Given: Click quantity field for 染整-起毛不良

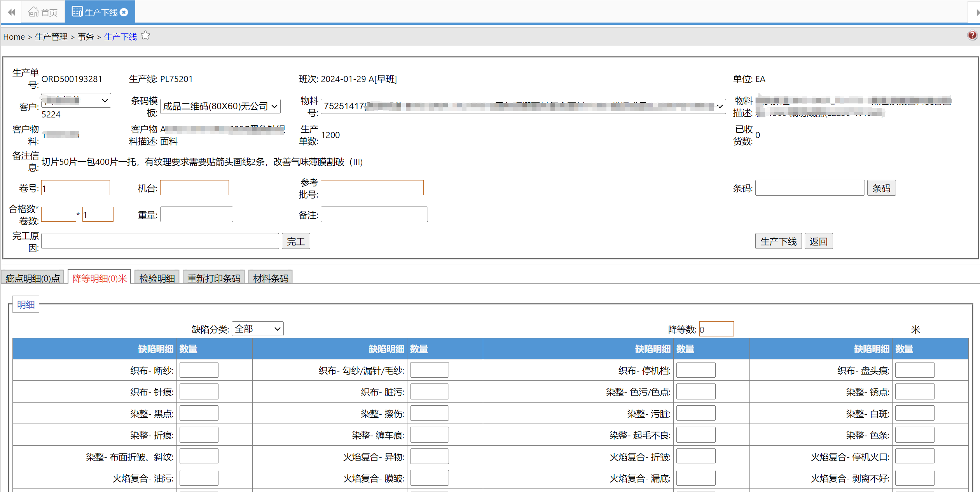Looking at the screenshot, I should point(695,434).
